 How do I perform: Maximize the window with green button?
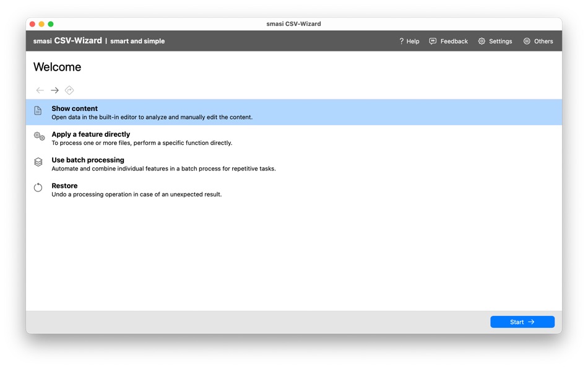point(51,24)
